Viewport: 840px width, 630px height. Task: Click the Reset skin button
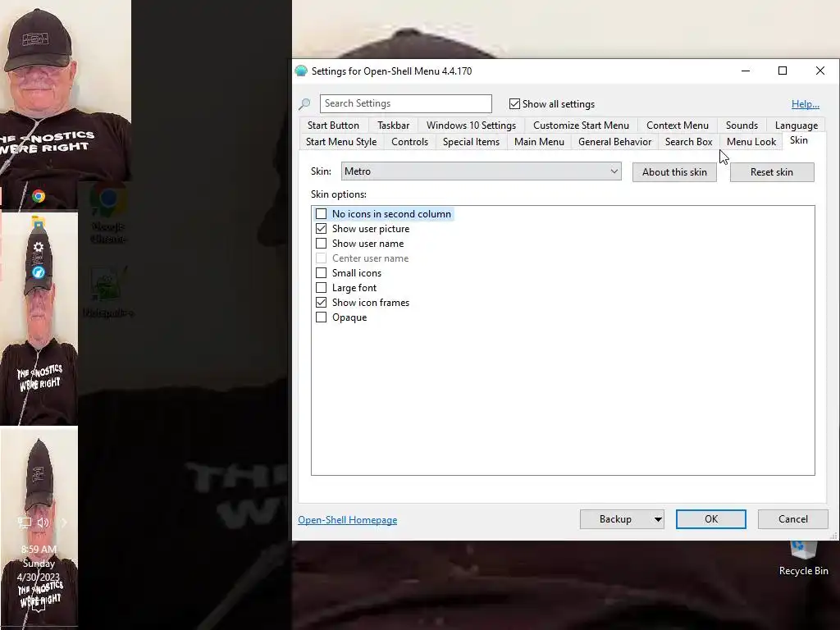coord(771,172)
